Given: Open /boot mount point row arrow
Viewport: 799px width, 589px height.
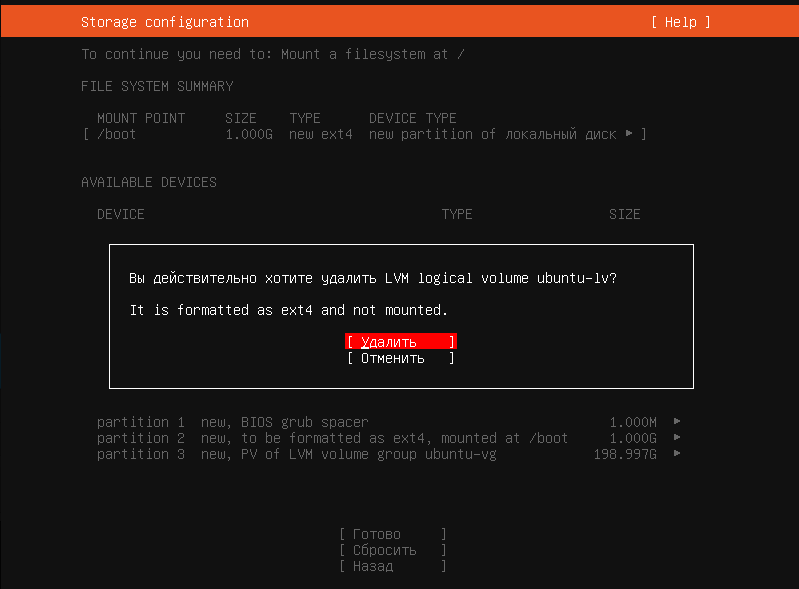Looking at the screenshot, I should point(629,133).
